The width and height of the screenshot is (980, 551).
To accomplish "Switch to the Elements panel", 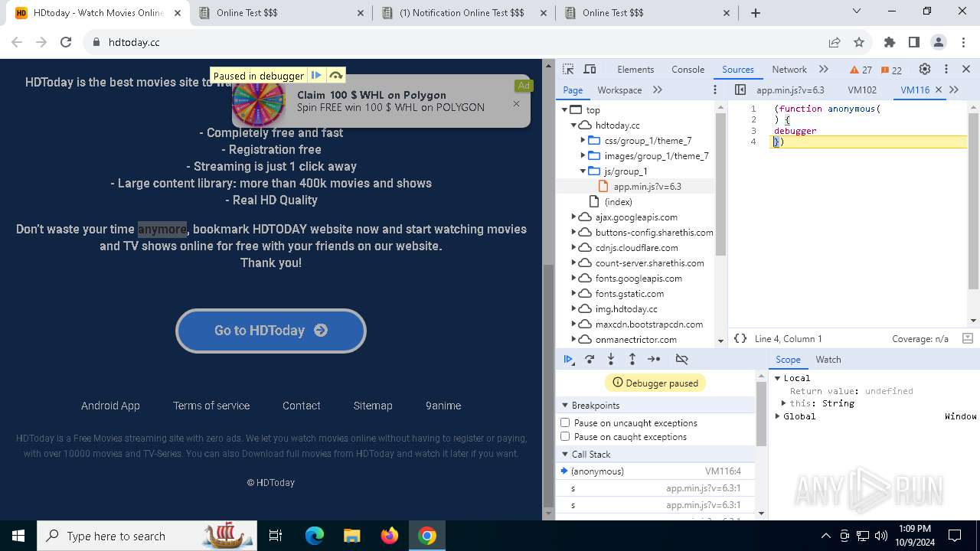I will click(x=635, y=69).
